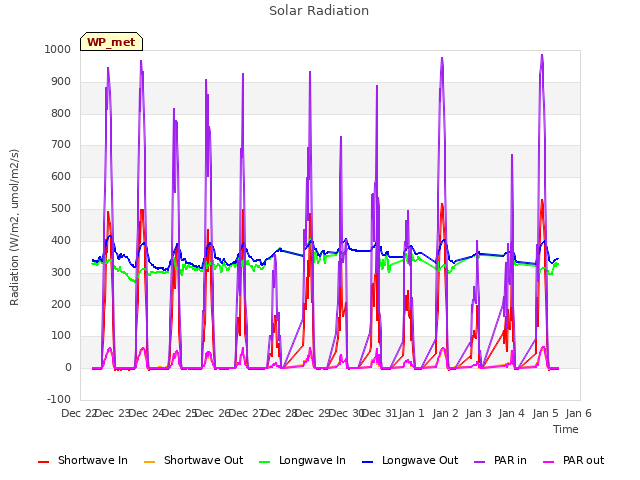Screen dimensions: 640x480
Task: Toggle the Shortwave Out legend entry
Action: point(193,460)
